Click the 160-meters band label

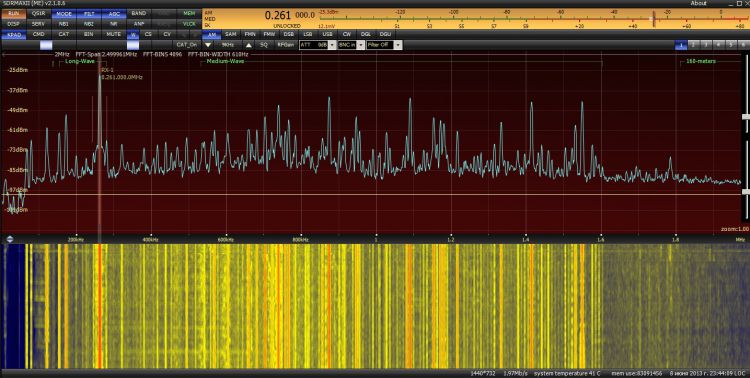click(x=701, y=61)
